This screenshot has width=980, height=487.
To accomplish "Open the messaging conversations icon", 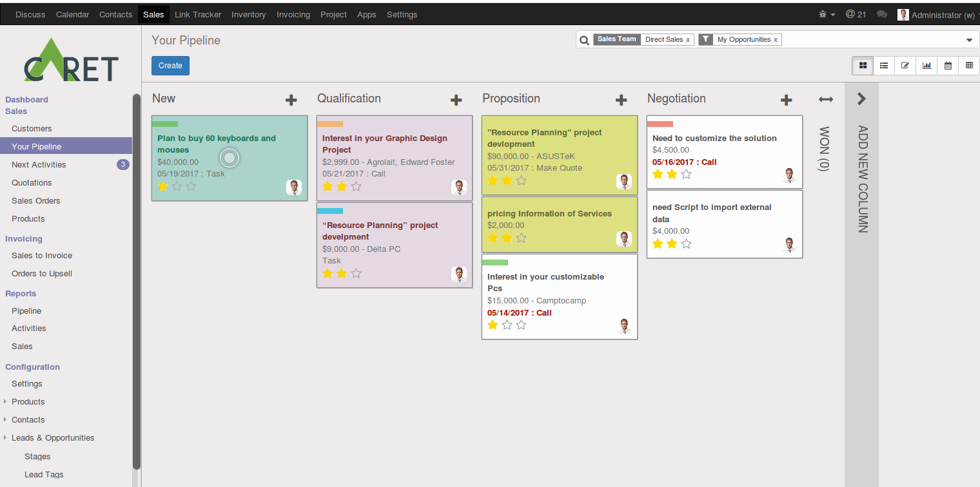I will tap(881, 14).
